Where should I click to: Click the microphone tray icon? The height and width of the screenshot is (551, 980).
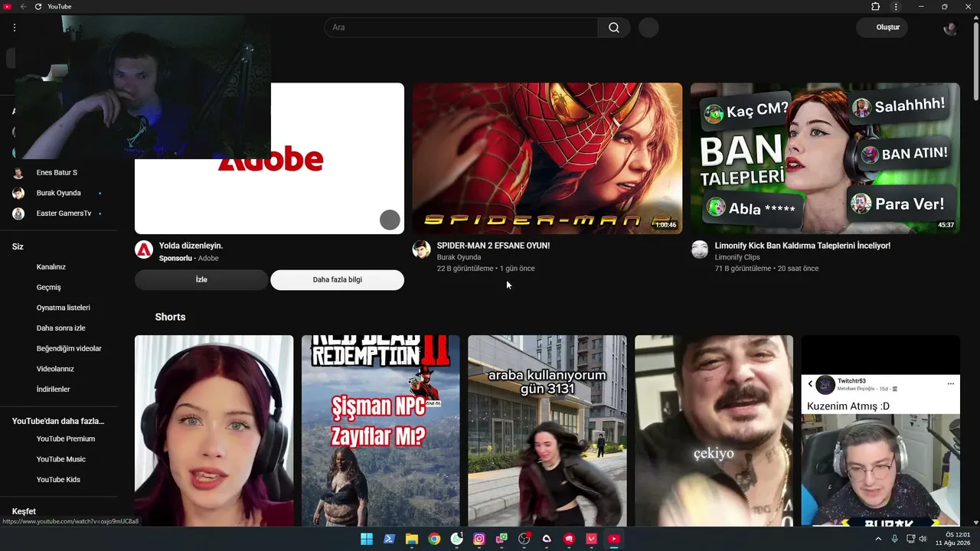pyautogui.click(x=894, y=539)
